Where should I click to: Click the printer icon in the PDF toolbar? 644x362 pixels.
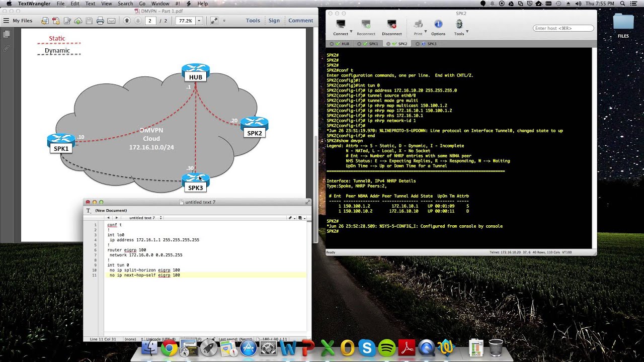pos(100,21)
